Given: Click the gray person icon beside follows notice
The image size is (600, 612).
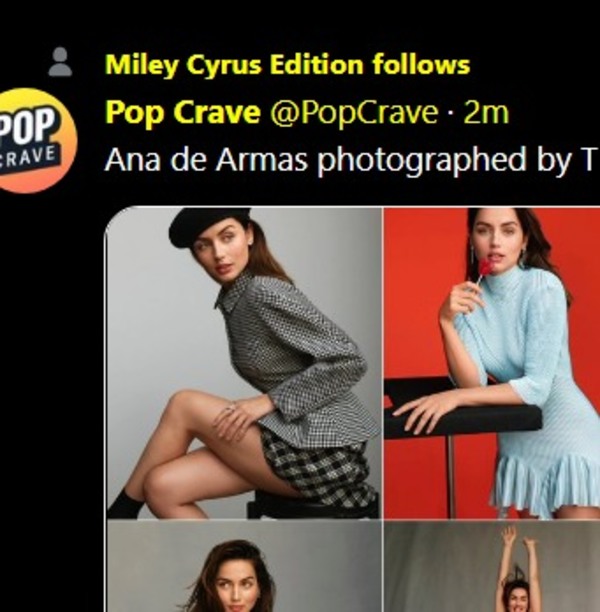Looking at the screenshot, I should tap(60, 63).
